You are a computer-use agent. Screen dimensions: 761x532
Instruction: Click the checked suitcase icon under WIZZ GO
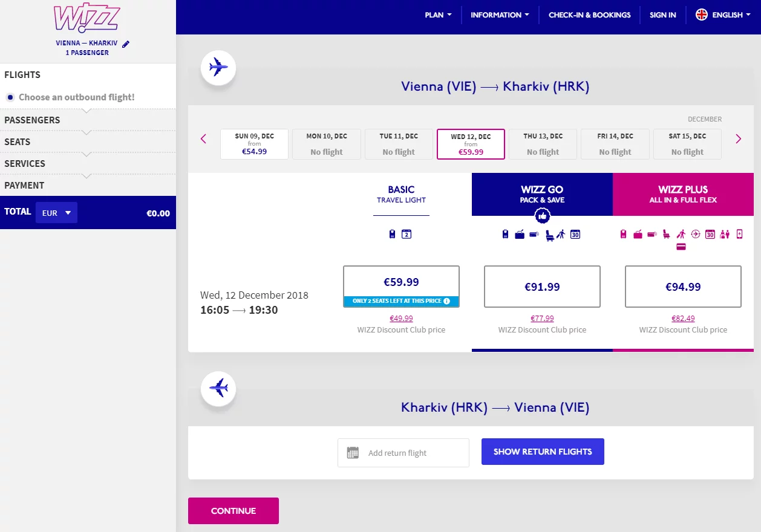pos(520,235)
